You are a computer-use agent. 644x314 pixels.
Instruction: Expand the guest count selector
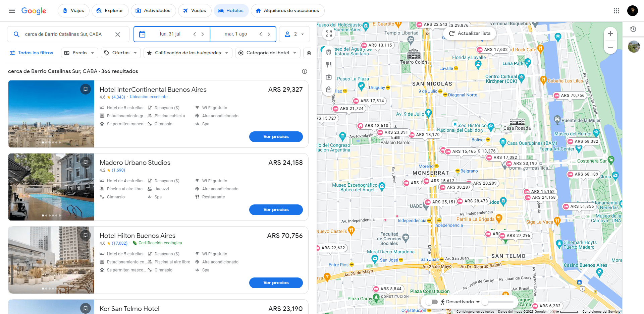(294, 34)
